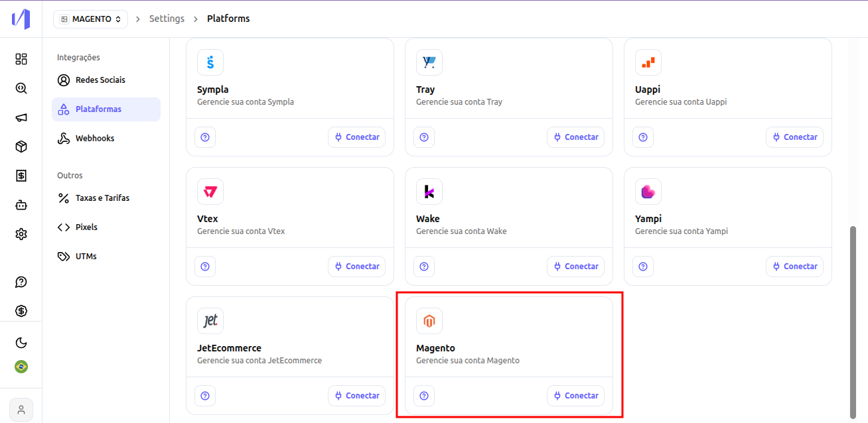This screenshot has width=868, height=423.
Task: Click the Tray logo icon
Action: point(429,62)
